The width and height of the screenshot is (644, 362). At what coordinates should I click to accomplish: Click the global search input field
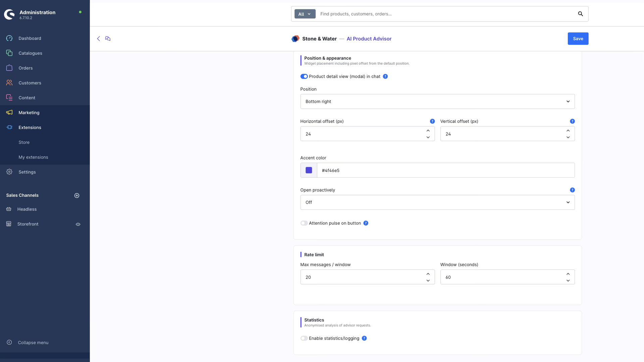point(446,14)
